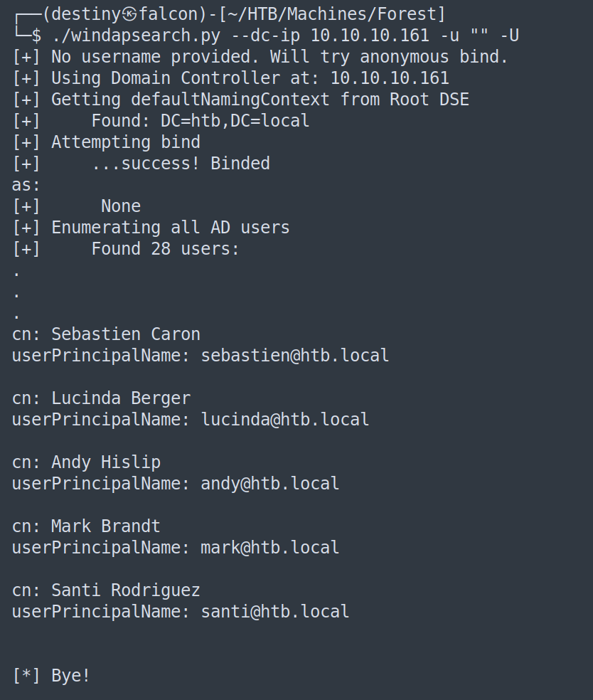This screenshot has width=593, height=700.
Task: Click the sebastien@htb.local address
Action: [295, 356]
